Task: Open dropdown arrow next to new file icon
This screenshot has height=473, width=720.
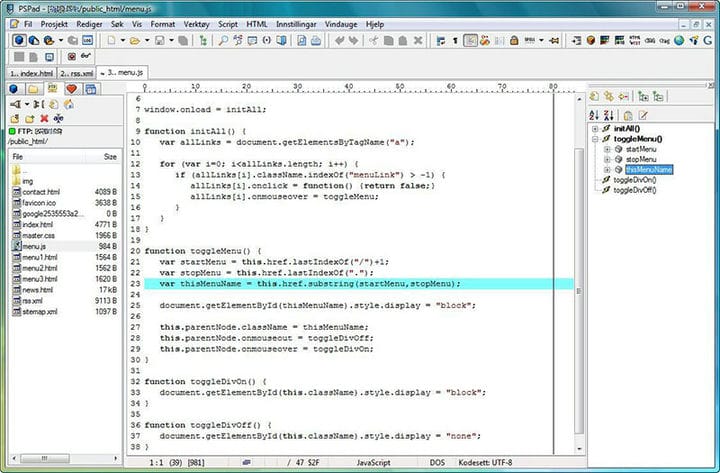Action: point(123,41)
